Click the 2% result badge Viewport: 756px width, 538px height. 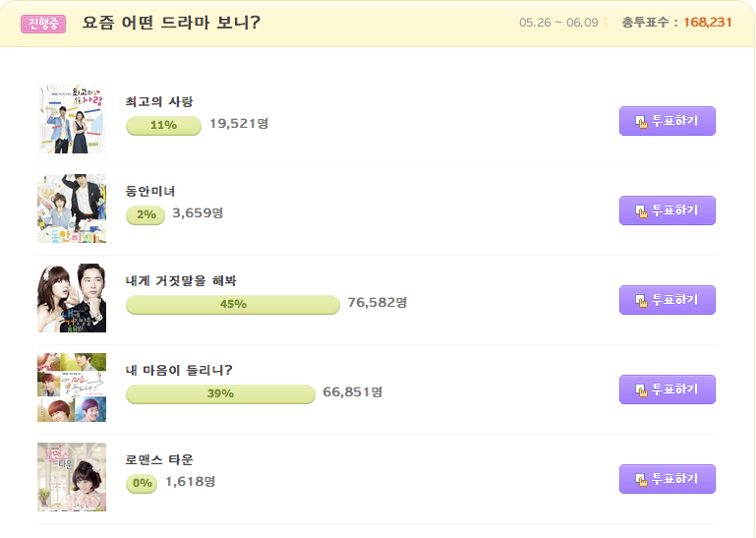tap(145, 214)
